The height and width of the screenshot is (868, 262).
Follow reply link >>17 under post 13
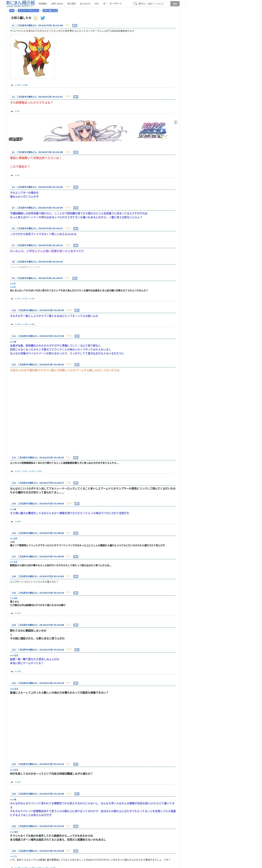click(17, 471)
